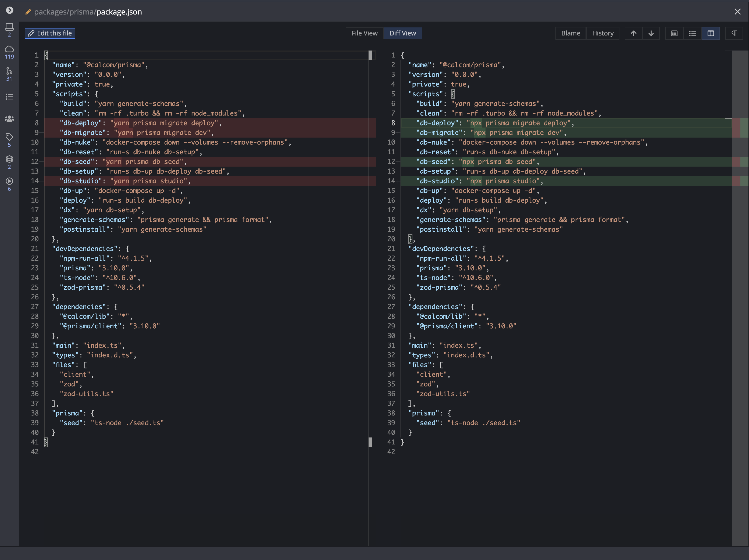
Task: Open the cloud panel with 119 items
Action: (x=9, y=51)
